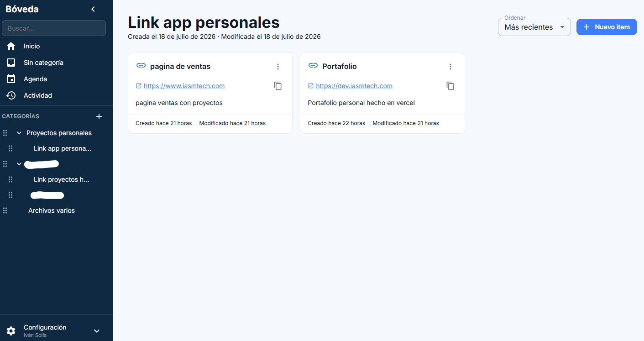The height and width of the screenshot is (341, 644).
Task: Expand the Configuración user menu arrow
Action: point(97,331)
